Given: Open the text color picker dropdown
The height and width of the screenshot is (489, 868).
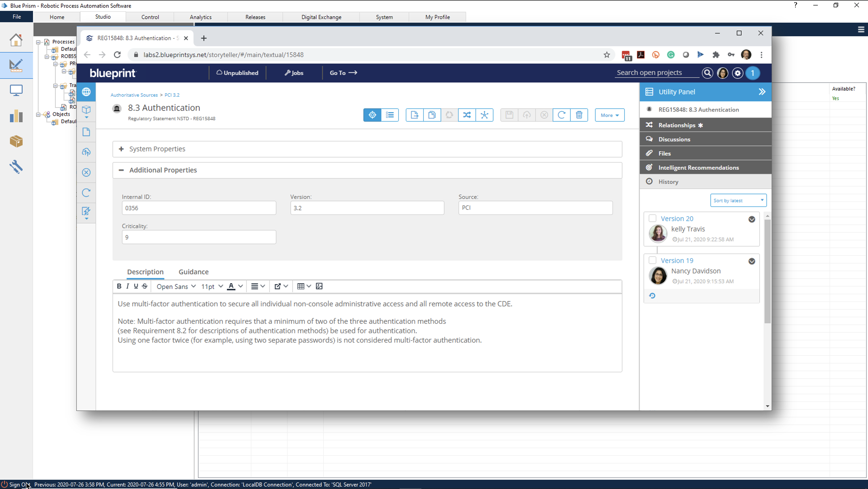Looking at the screenshot, I should (240, 286).
